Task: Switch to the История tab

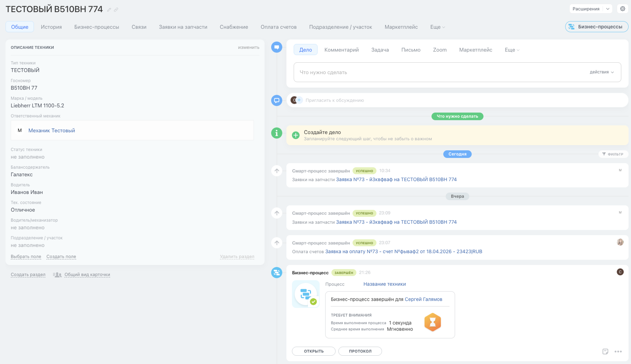Action: coord(51,27)
